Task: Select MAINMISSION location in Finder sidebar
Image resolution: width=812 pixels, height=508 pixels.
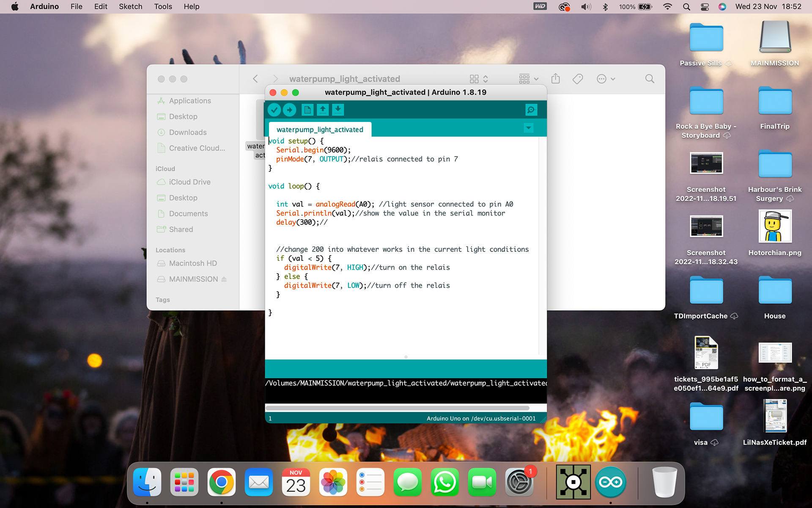Action: [193, 279]
